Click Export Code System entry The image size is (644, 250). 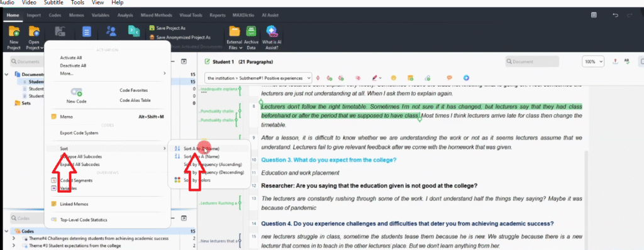[x=79, y=133]
